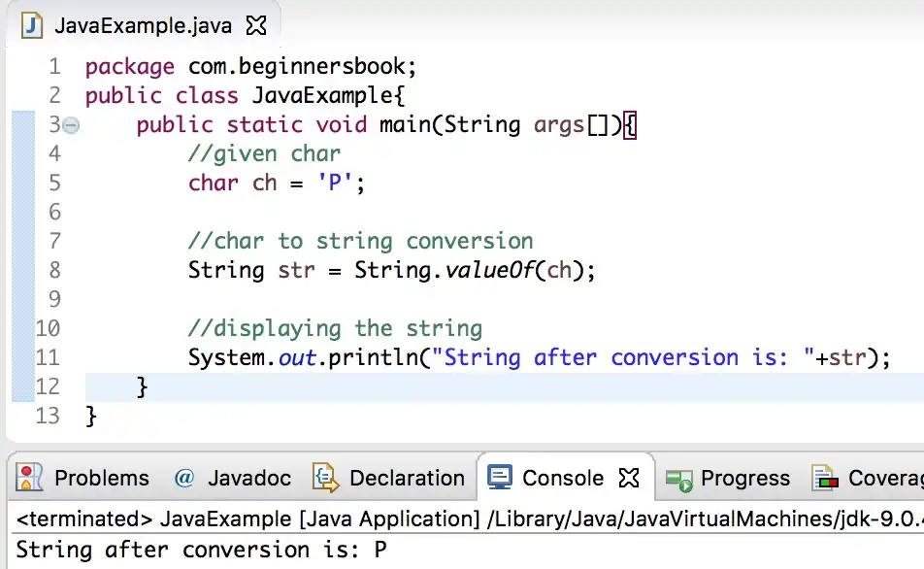Click line number 5 in the gutter
The image size is (924, 569).
click(x=54, y=183)
